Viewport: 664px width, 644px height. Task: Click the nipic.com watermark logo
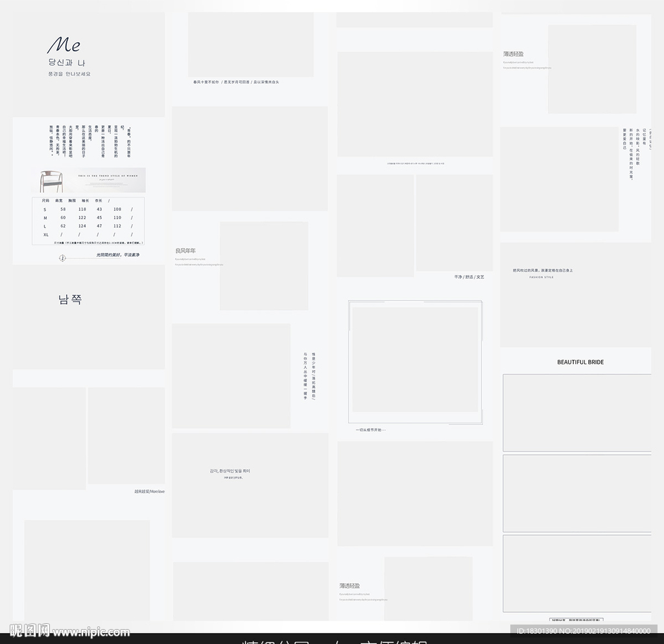69,631
